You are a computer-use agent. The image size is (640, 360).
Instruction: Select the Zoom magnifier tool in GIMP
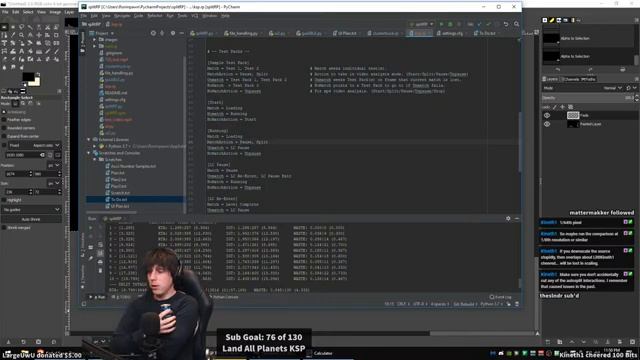click(21, 35)
